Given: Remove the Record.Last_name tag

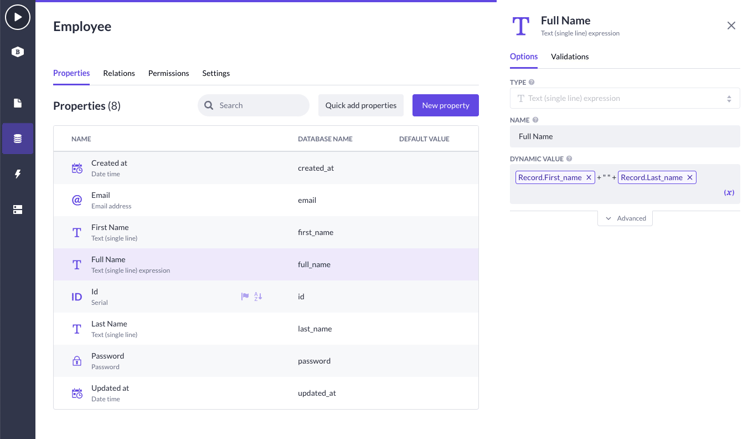Looking at the screenshot, I should pos(690,178).
